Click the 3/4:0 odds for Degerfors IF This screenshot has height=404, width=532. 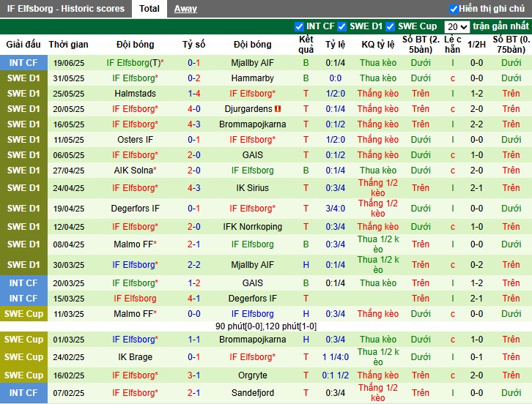(335, 209)
